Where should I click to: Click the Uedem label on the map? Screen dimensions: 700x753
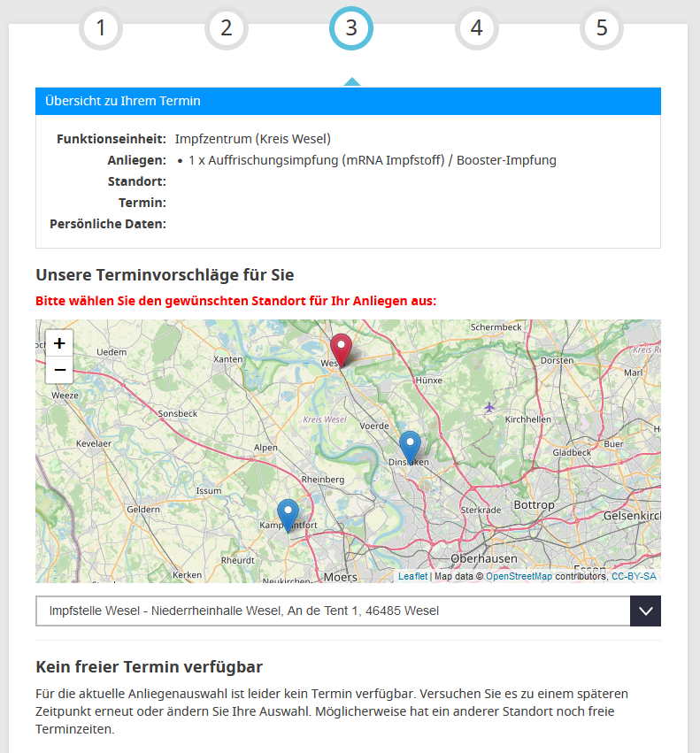(x=112, y=352)
